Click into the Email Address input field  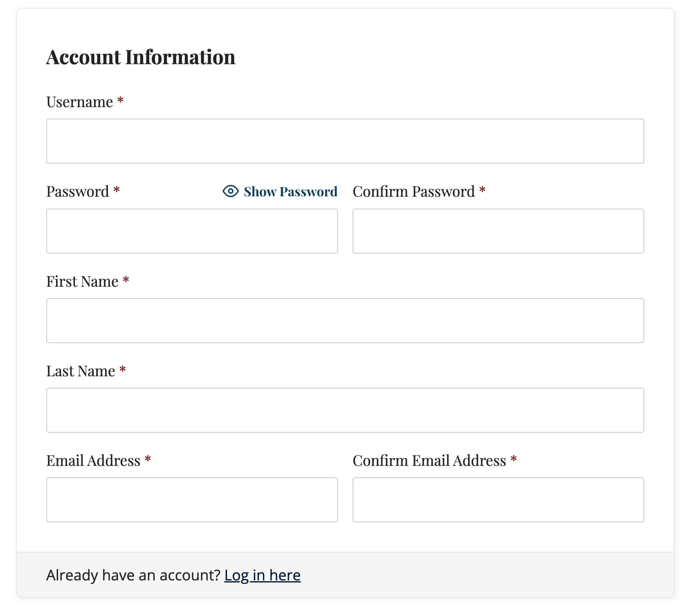pos(192,500)
